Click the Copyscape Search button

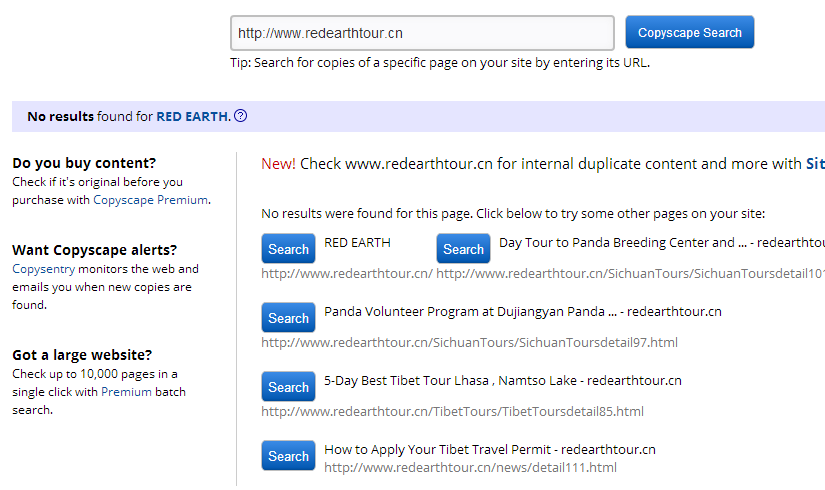(x=689, y=32)
